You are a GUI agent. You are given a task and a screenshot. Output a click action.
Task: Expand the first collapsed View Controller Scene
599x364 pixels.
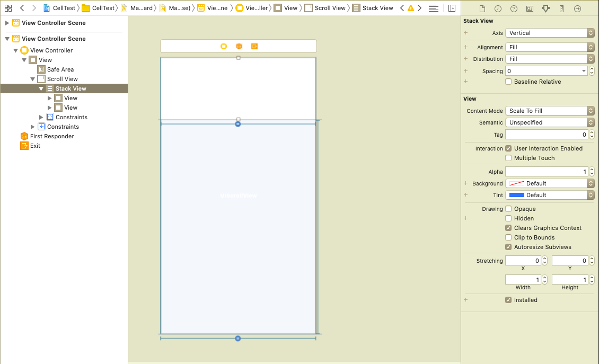[7, 23]
